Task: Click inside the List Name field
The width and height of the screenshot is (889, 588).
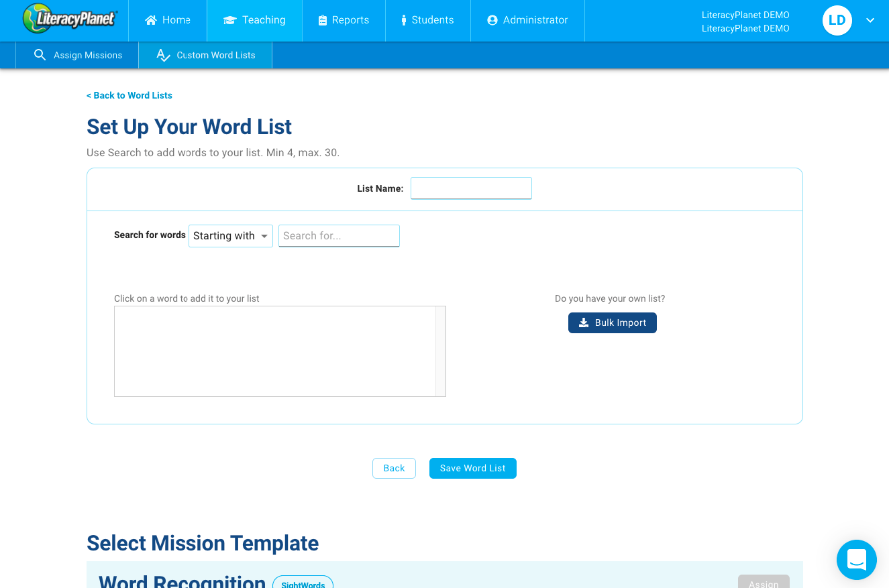Action: tap(471, 188)
